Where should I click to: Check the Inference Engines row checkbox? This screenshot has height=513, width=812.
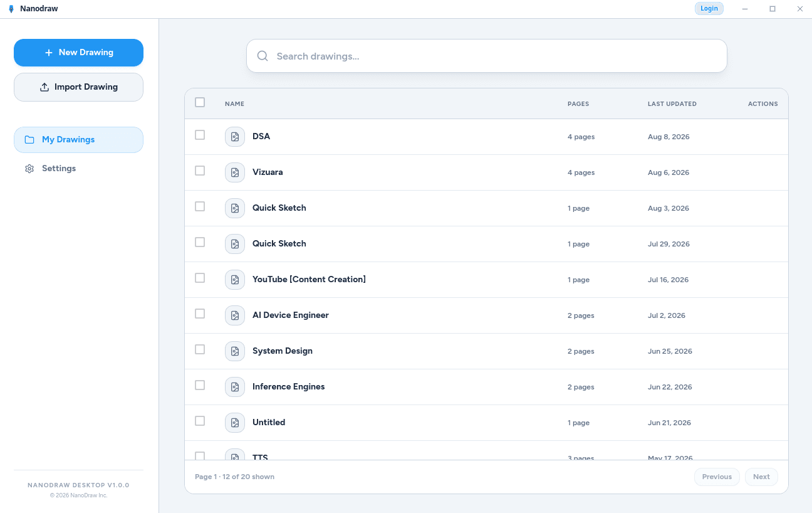(200, 385)
